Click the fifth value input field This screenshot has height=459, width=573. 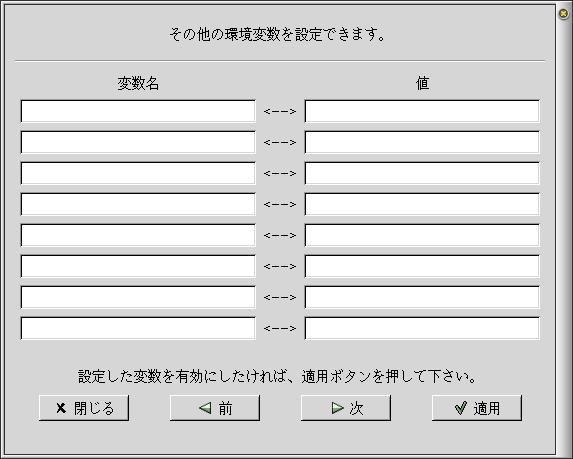tap(422, 235)
